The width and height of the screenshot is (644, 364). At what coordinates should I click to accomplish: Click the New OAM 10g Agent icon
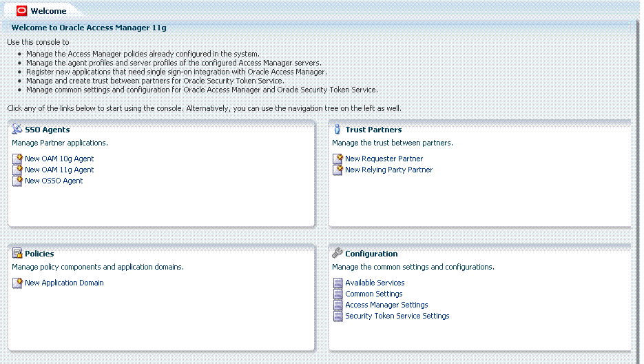[x=17, y=159]
